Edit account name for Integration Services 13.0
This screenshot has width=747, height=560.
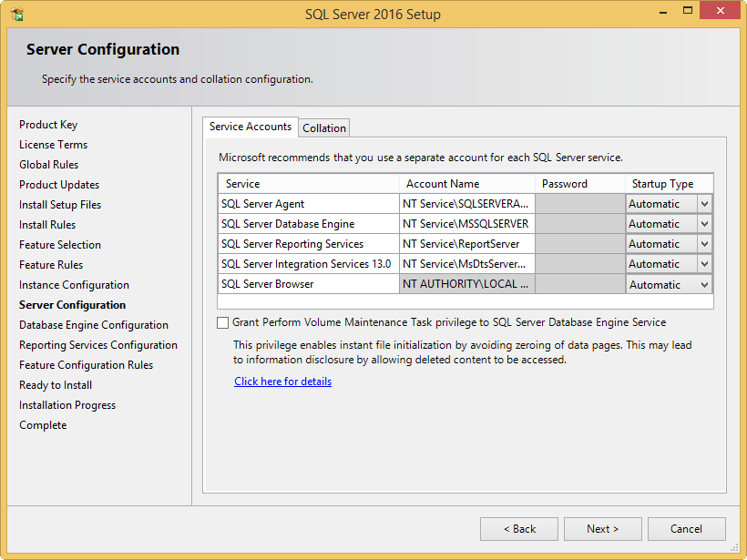(466, 264)
